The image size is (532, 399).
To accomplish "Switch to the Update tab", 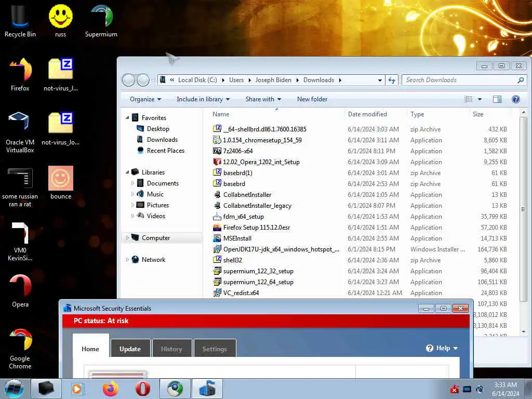I will [130, 348].
